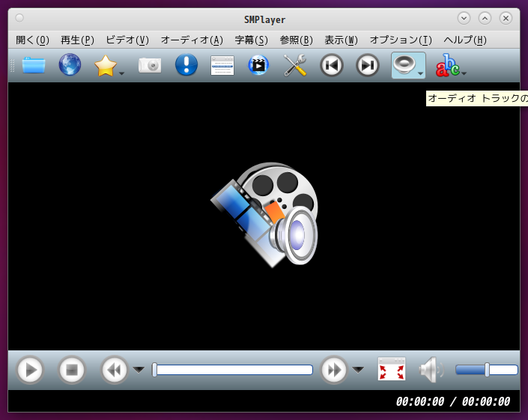The height and width of the screenshot is (420, 528).
Task: Jump to previous track icon in toolbar
Action: pos(331,65)
